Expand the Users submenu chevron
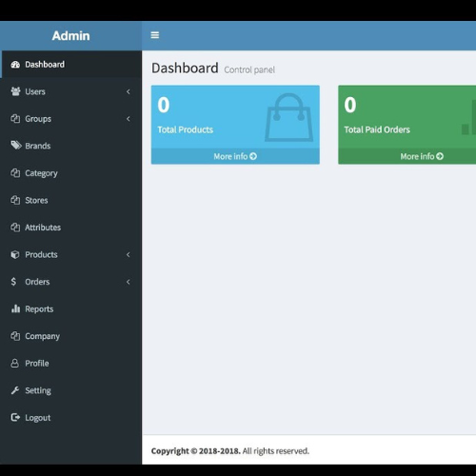Screen dimensions: 476x476 pyautogui.click(x=129, y=91)
